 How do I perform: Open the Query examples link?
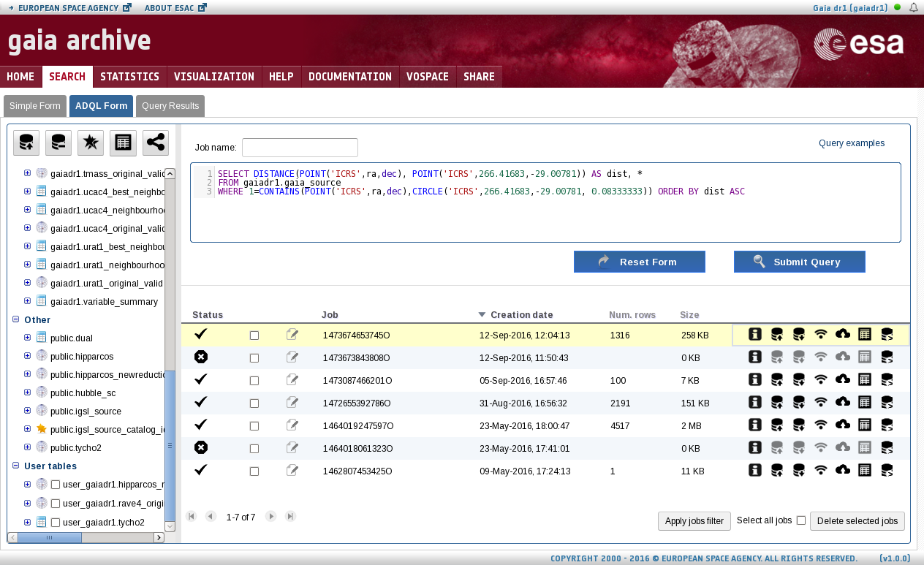click(x=852, y=143)
